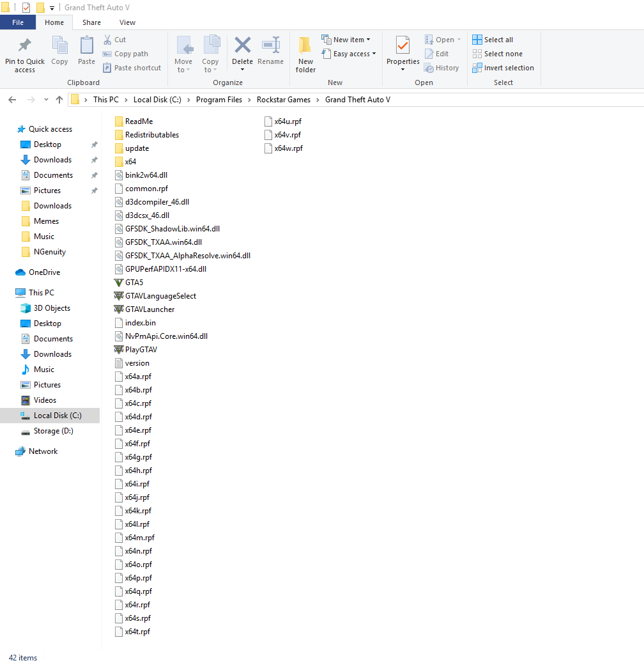The height and width of the screenshot is (663, 644).
Task: Create a New folder from ribbon
Action: (305, 54)
